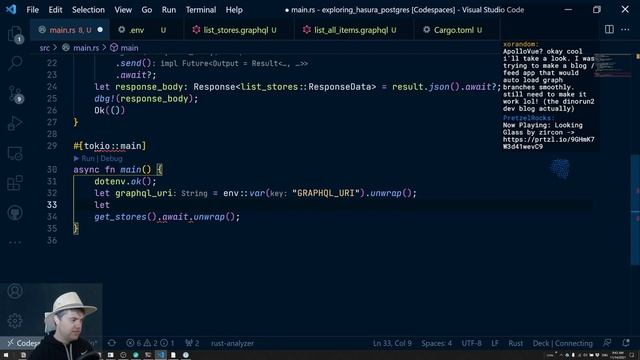Click the gear icon on the Cargo.toml tab
The width and height of the screenshot is (640, 360).
coord(427,30)
